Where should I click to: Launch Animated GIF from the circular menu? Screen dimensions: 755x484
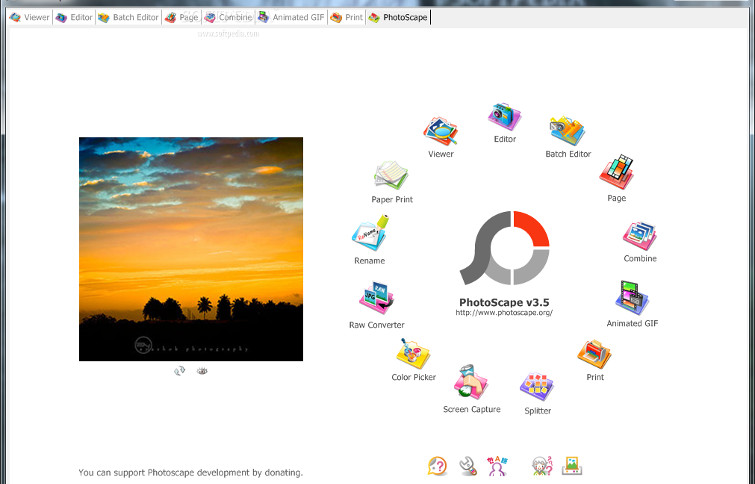coord(632,298)
